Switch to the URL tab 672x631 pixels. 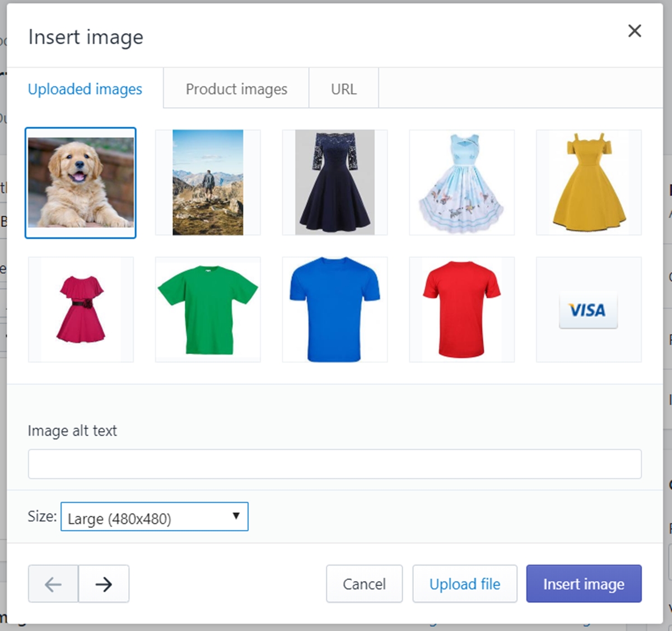pos(344,89)
